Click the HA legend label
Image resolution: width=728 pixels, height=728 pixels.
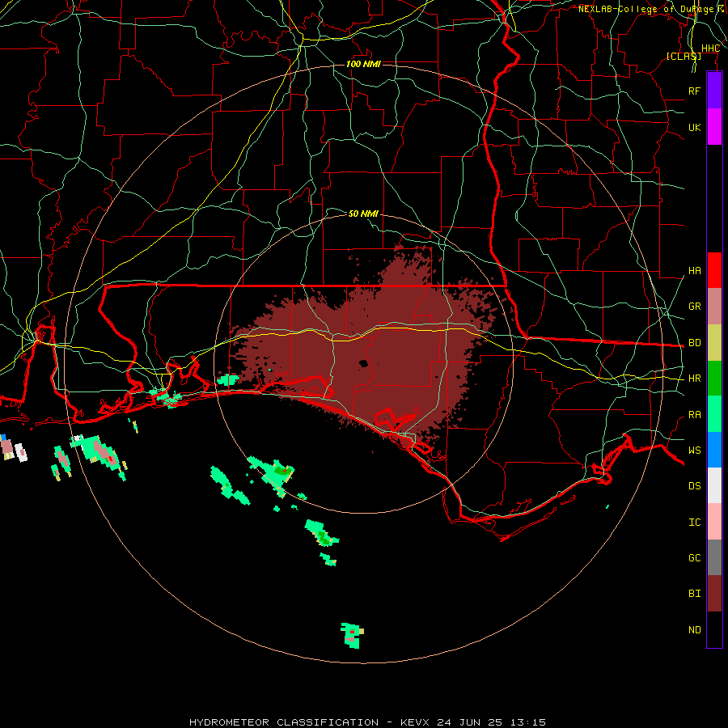(x=694, y=271)
